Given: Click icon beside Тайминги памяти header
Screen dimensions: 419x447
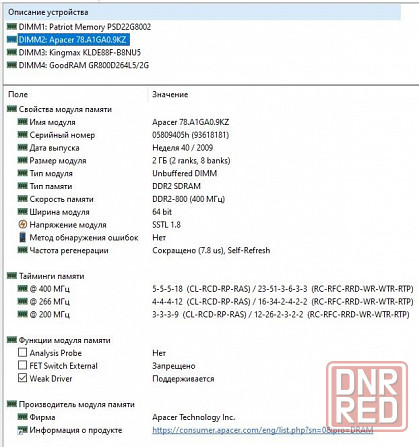Looking at the screenshot, I should pyautogui.click(x=12, y=276).
